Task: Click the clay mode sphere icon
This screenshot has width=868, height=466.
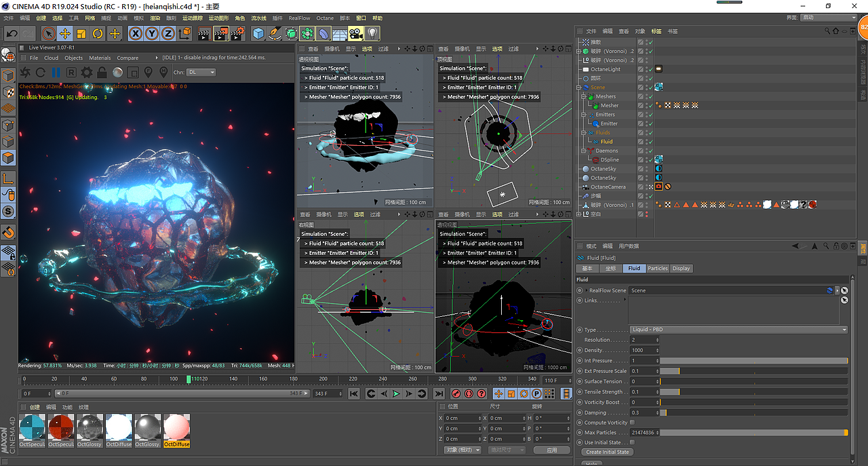Action: 117,73
